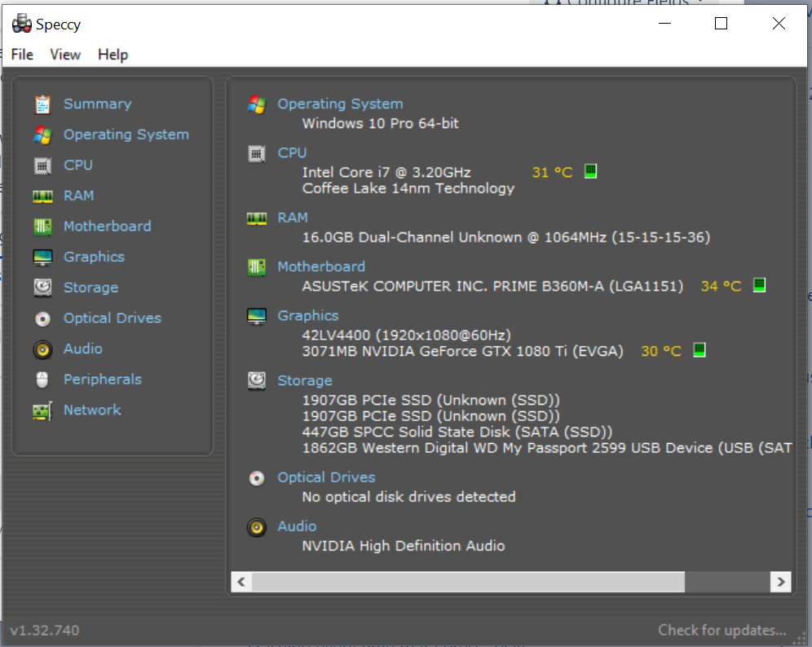Open the Optical Drives sidebar section
Viewport: 812px width, 647px height.
click(x=113, y=318)
